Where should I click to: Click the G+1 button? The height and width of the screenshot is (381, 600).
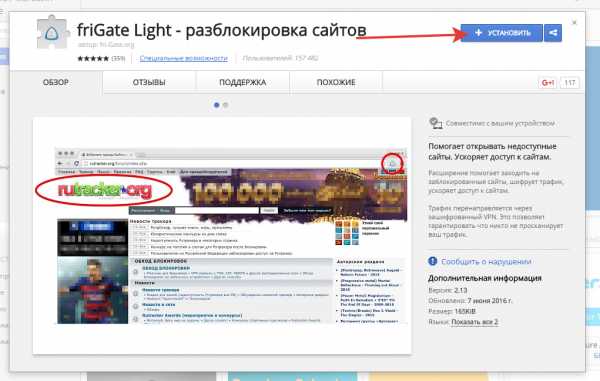tap(548, 83)
